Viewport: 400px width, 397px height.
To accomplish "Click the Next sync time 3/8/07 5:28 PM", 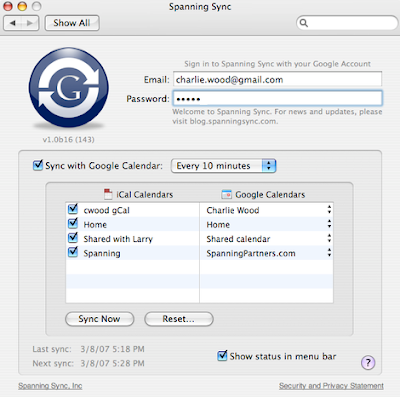I will tap(112, 363).
